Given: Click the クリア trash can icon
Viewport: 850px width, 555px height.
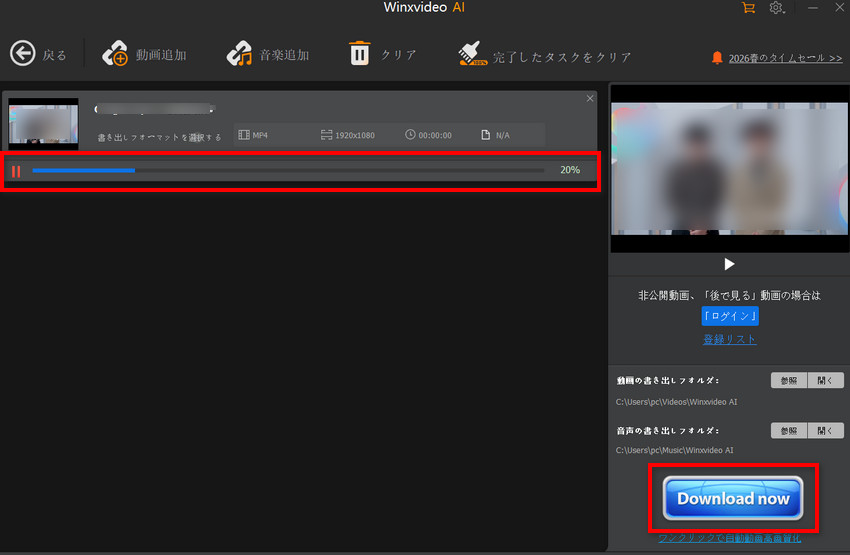Looking at the screenshot, I should point(359,53).
